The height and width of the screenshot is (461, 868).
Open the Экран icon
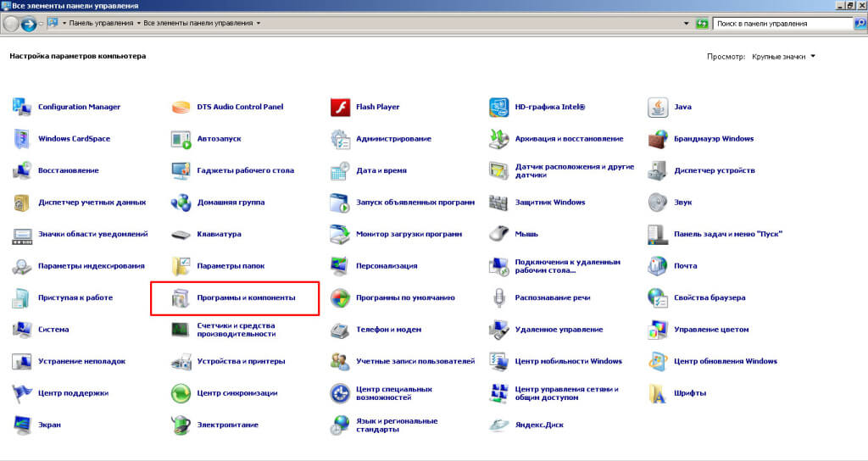(x=21, y=425)
